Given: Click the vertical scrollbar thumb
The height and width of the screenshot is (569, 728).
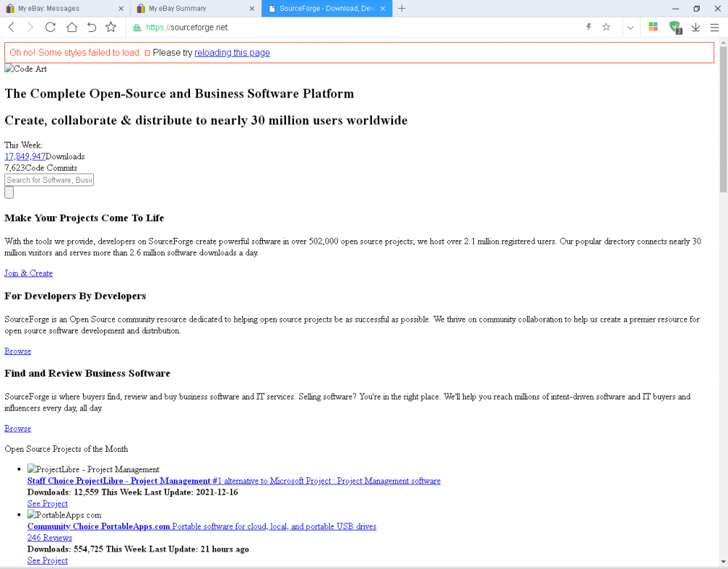Looking at the screenshot, I should (723, 116).
